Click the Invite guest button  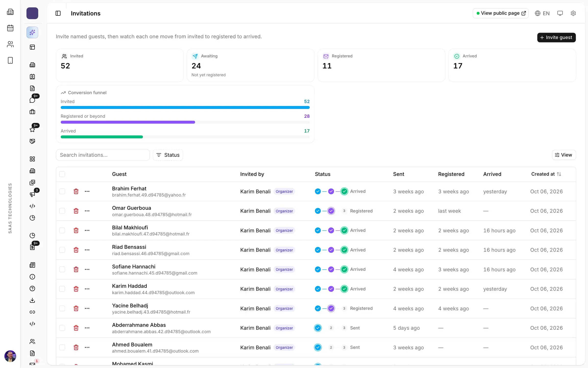(x=556, y=37)
